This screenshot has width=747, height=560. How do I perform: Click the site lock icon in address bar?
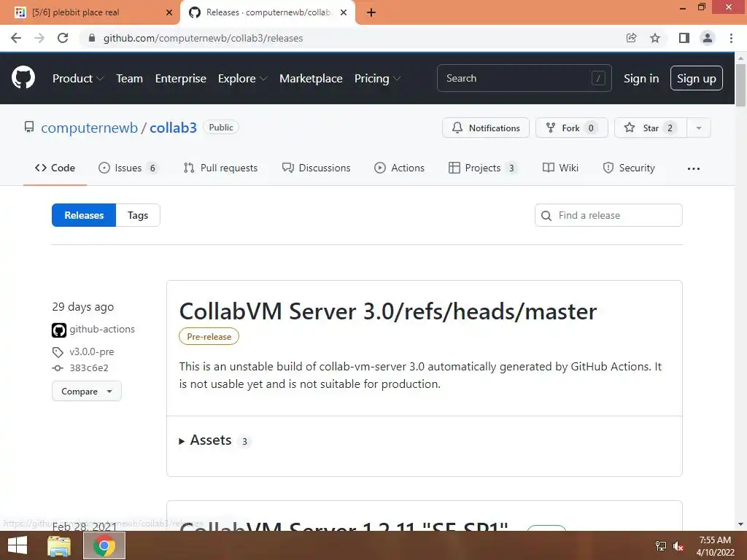[92, 38]
